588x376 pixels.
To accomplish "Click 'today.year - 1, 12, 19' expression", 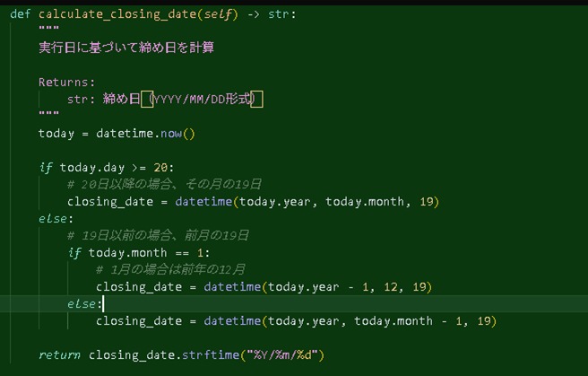I will point(347,286).
